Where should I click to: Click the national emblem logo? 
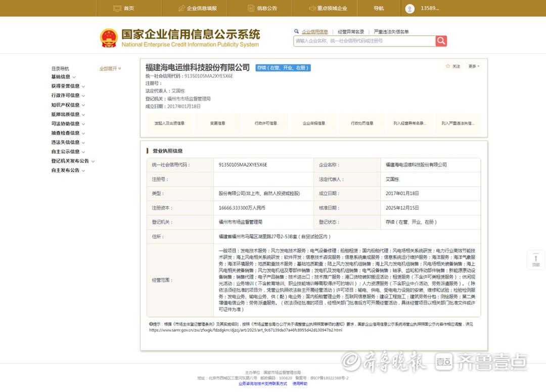pyautogui.click(x=109, y=38)
